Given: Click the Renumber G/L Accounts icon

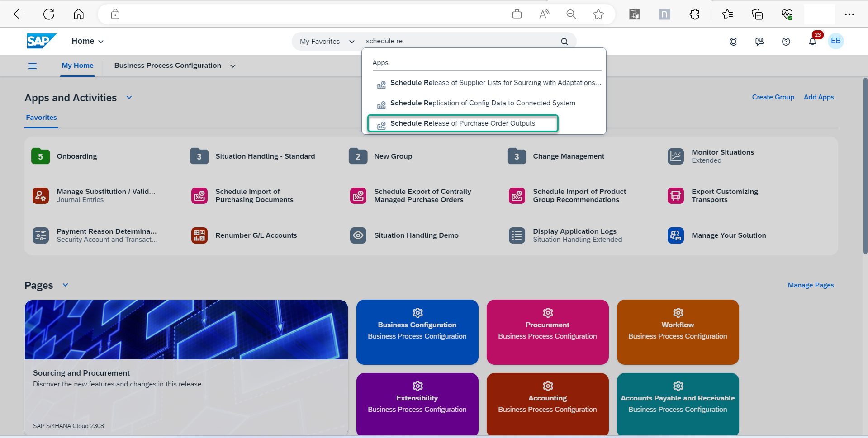Looking at the screenshot, I should [199, 235].
